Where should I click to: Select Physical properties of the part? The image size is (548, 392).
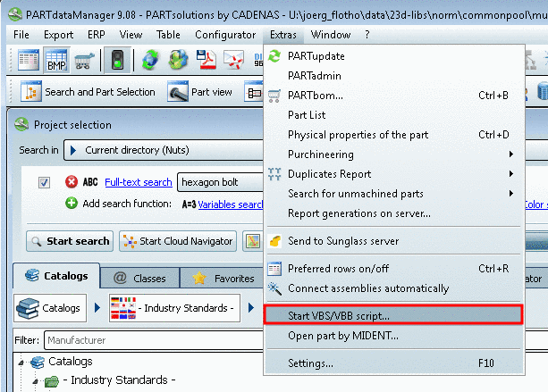click(x=394, y=135)
